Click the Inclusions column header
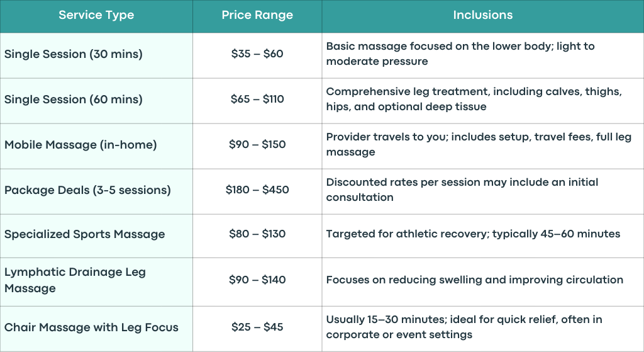This screenshot has width=644, height=352. coord(483,15)
